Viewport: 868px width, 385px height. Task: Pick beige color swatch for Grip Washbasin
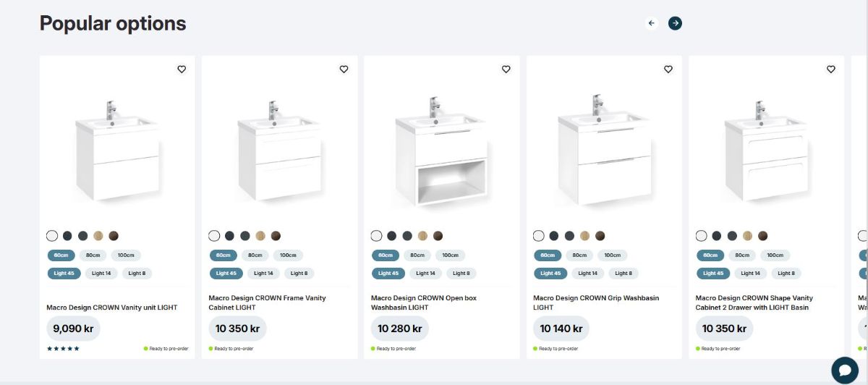pos(584,236)
